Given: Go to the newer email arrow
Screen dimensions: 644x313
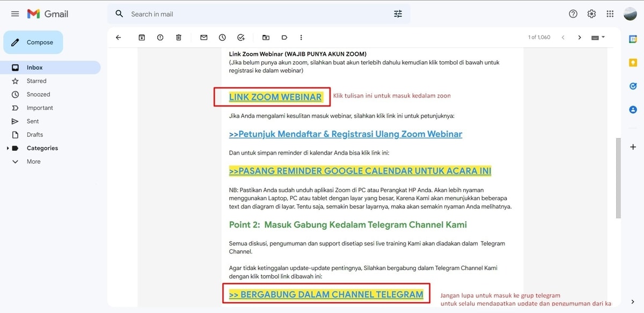Looking at the screenshot, I should 563,38.
